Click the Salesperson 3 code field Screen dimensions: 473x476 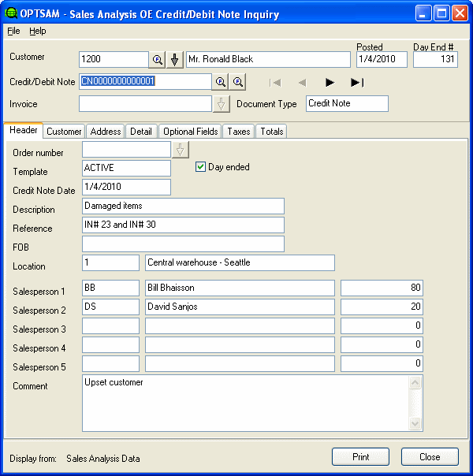[x=110, y=325]
